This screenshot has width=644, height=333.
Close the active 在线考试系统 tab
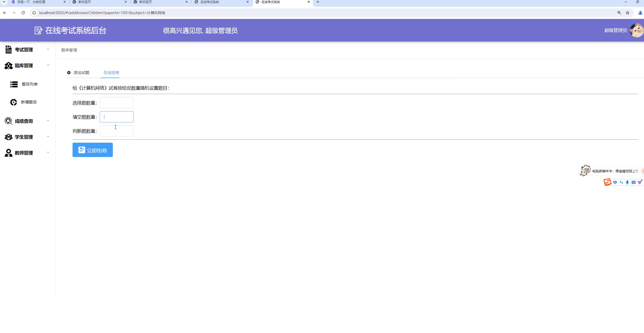309,2
